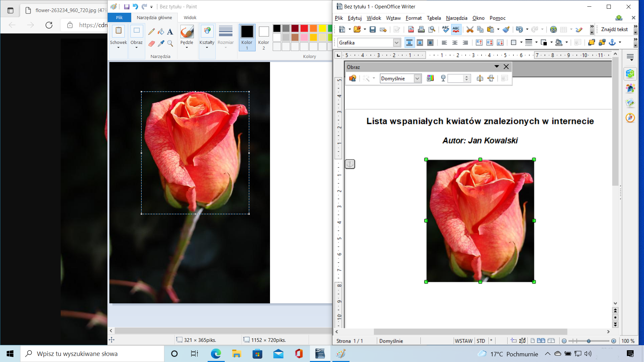Click Export as PDF in Writer toolbar

411,29
